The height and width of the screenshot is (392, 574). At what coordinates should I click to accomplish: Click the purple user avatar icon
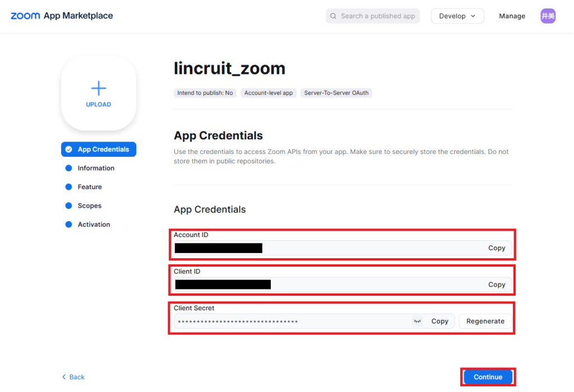click(548, 16)
